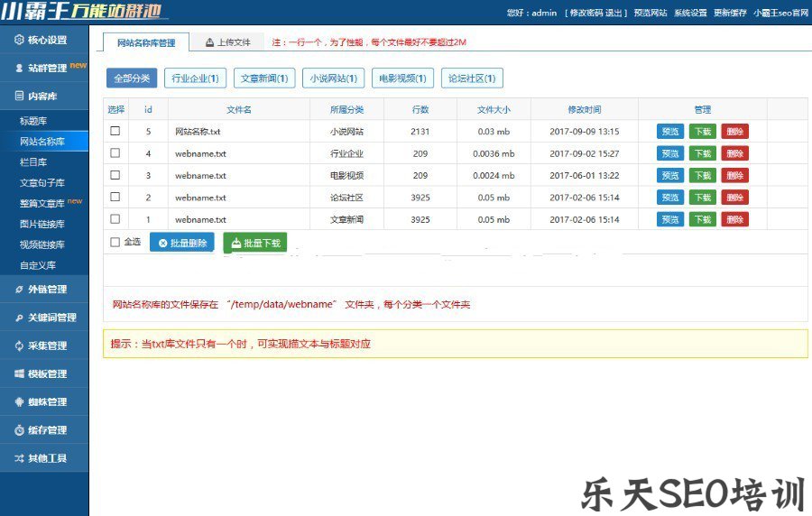Switch to 上传文件 tab

click(228, 42)
